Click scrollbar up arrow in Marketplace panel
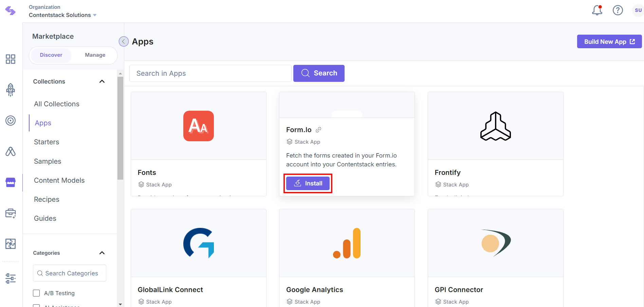The width and height of the screenshot is (644, 307). coord(120,73)
